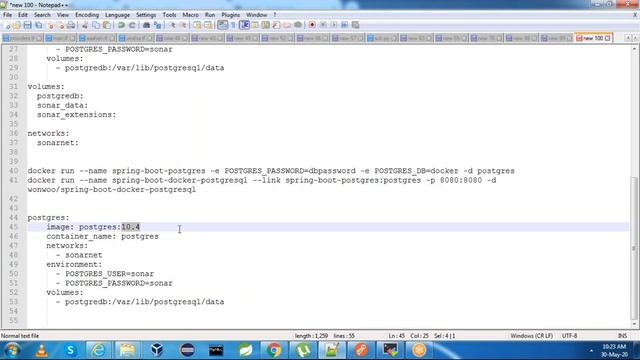Open Google Chrome from the taskbar
The height and width of the screenshot is (360, 640).
tap(274, 350)
